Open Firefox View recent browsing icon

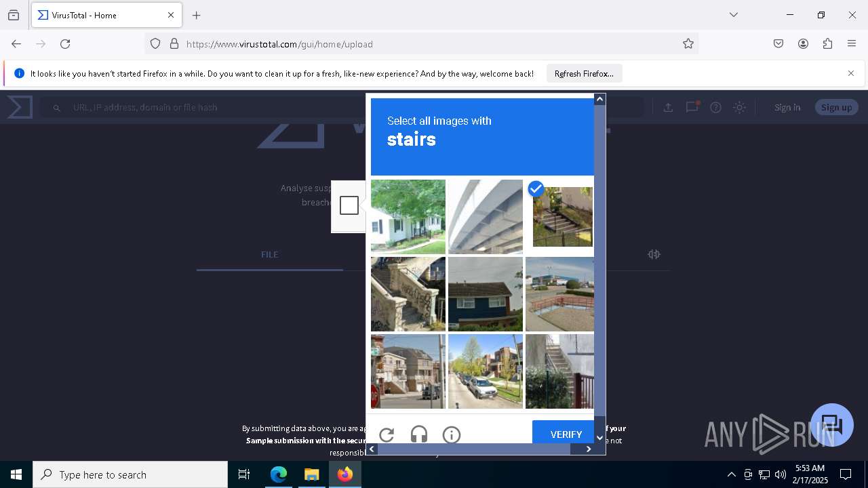tap(14, 15)
